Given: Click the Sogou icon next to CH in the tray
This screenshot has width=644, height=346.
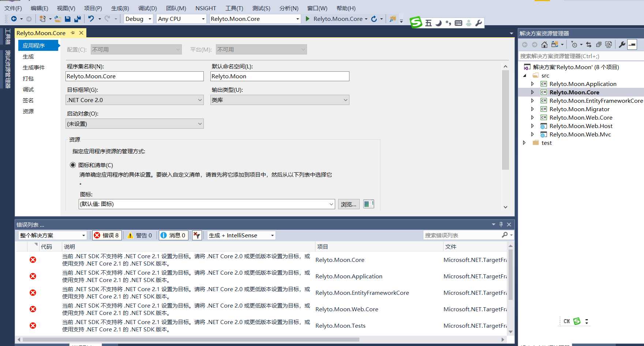Looking at the screenshot, I should (x=577, y=321).
